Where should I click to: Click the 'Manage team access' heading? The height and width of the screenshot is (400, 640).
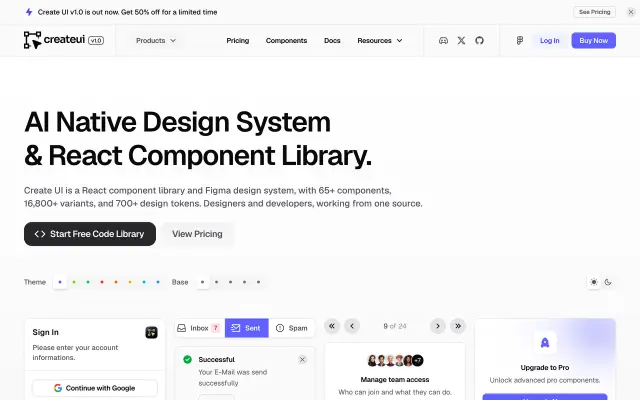395,380
